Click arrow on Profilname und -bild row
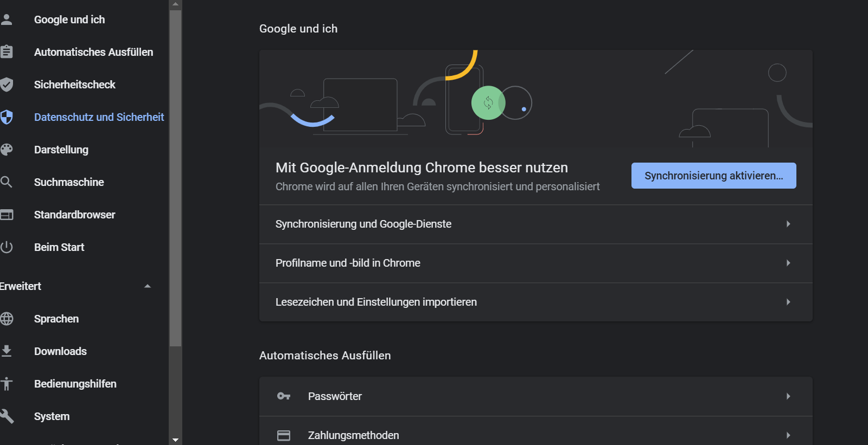868x445 pixels. 788,263
